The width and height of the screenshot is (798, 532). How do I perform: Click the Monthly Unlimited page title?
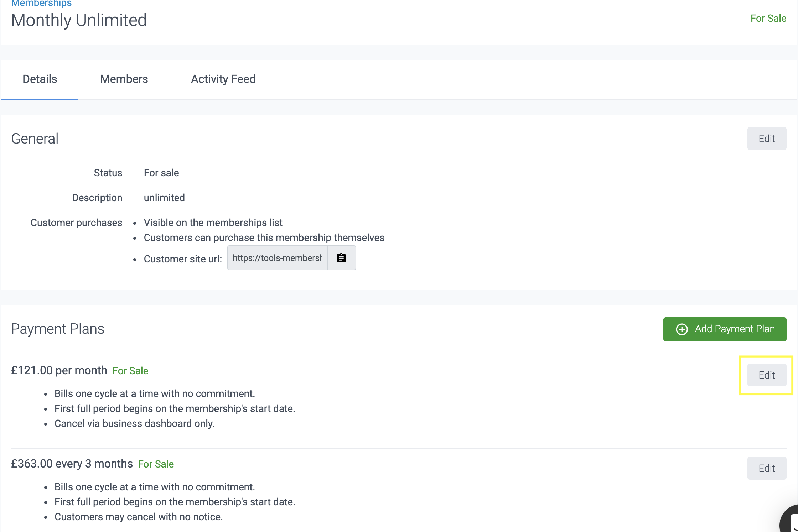click(79, 20)
